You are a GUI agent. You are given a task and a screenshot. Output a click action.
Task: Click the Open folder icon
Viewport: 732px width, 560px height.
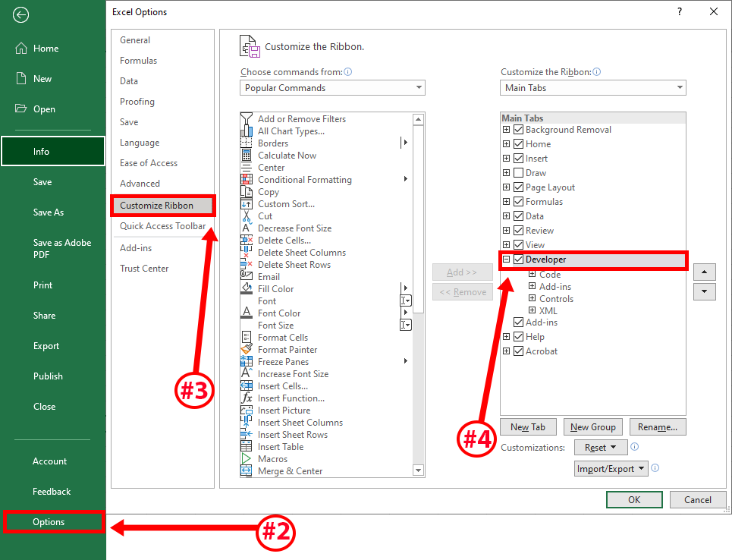click(x=21, y=109)
